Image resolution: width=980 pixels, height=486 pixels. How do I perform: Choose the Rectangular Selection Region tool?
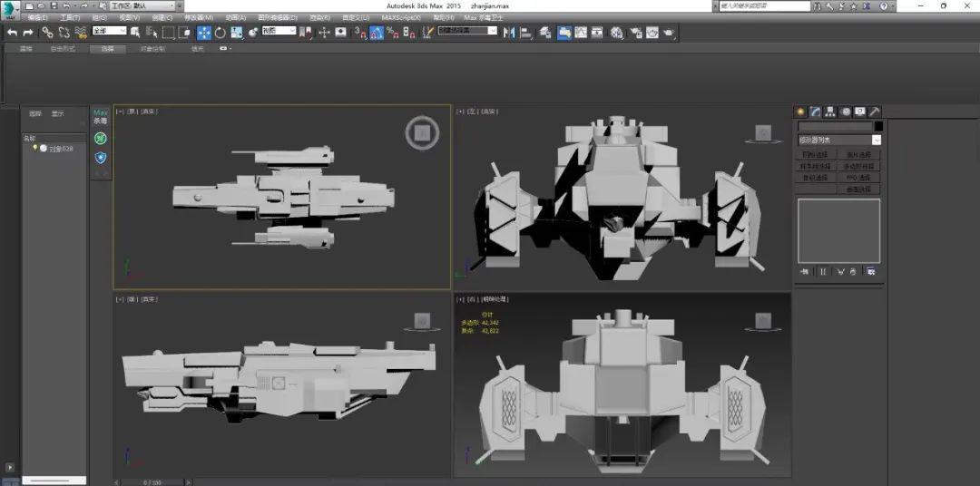click(168, 33)
